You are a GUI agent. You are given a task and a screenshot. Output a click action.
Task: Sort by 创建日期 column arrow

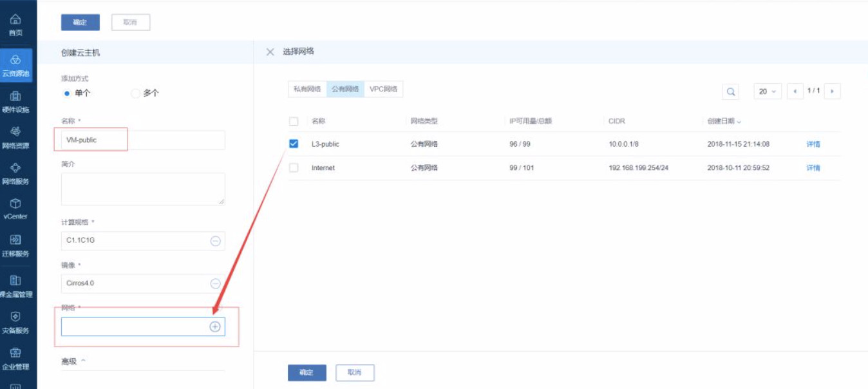[x=740, y=122]
